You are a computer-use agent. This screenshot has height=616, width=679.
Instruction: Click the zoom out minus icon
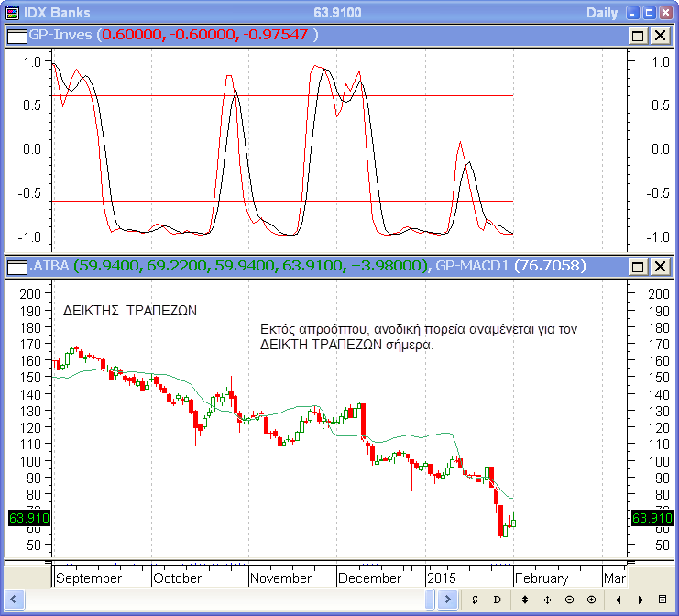(x=569, y=599)
